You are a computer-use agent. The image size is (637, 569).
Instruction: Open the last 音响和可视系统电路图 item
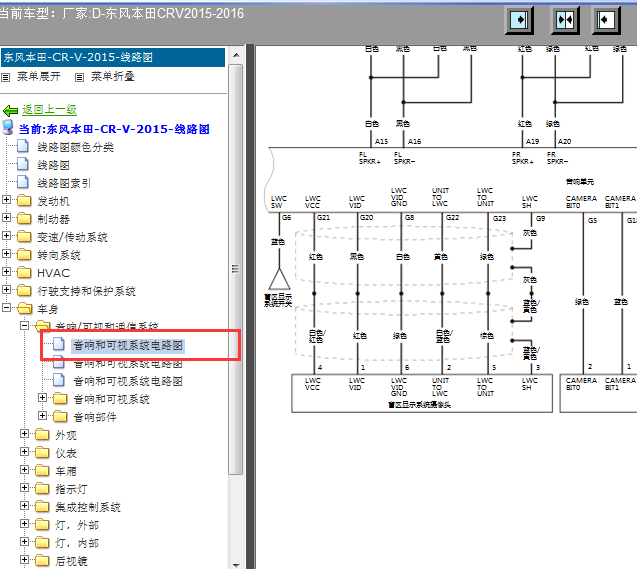[128, 381]
